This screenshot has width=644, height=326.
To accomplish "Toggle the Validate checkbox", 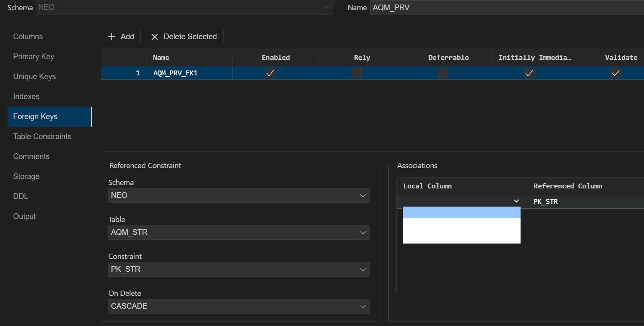I will click(x=615, y=73).
